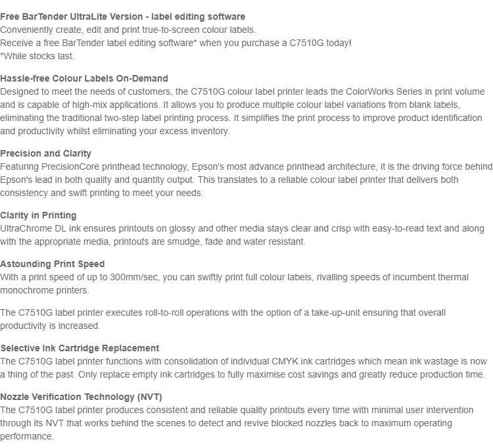
Task: Click the "Conveniently create, edit and print" line
Action: pyautogui.click(x=128, y=29)
